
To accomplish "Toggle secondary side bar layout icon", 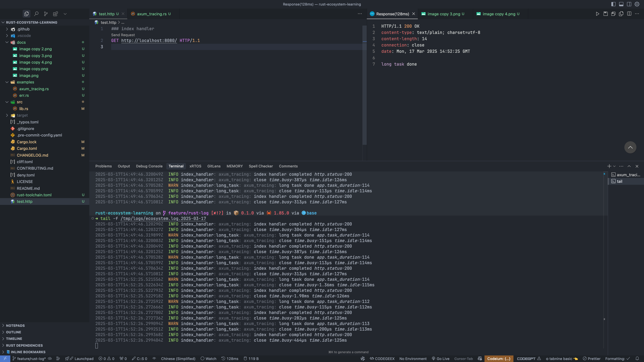I will [x=629, y=4].
